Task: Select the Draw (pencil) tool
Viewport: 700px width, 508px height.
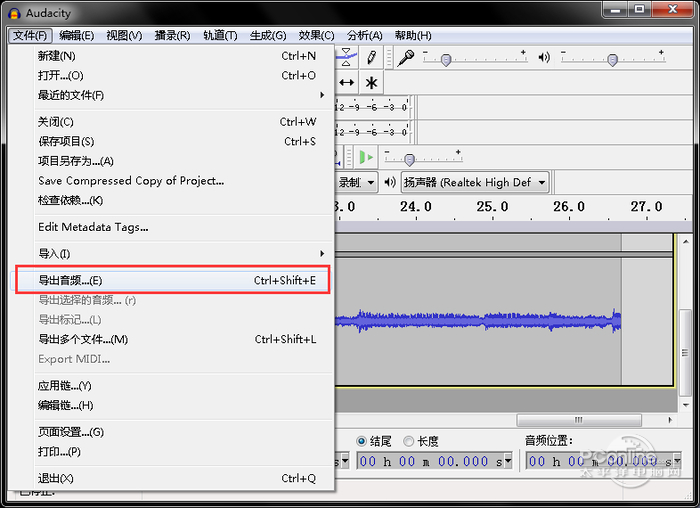Action: [x=371, y=57]
